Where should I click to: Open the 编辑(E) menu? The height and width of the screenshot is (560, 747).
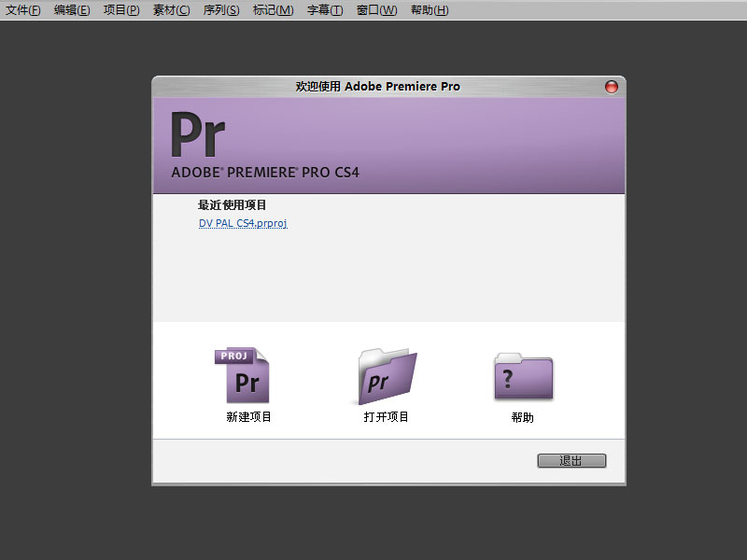pos(72,10)
